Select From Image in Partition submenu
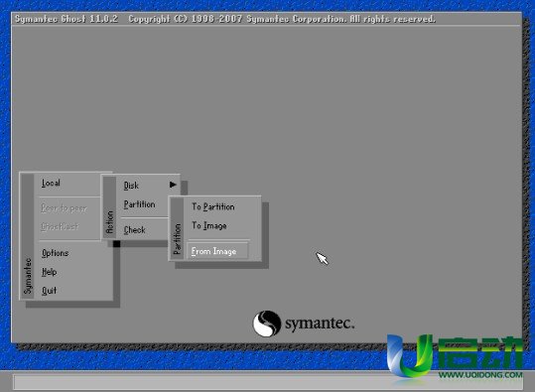 point(217,251)
